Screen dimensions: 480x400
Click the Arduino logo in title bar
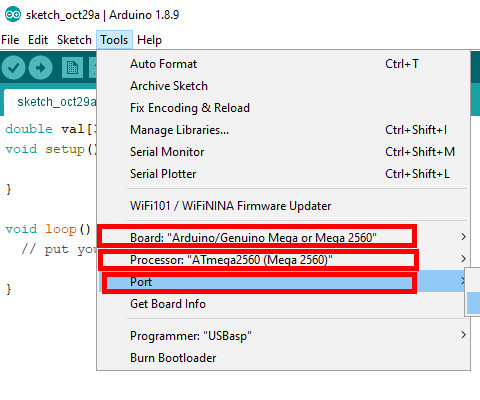coord(13,15)
